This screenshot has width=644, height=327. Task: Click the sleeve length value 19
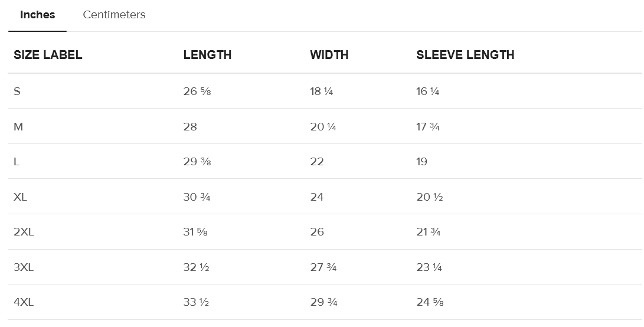[421, 162]
